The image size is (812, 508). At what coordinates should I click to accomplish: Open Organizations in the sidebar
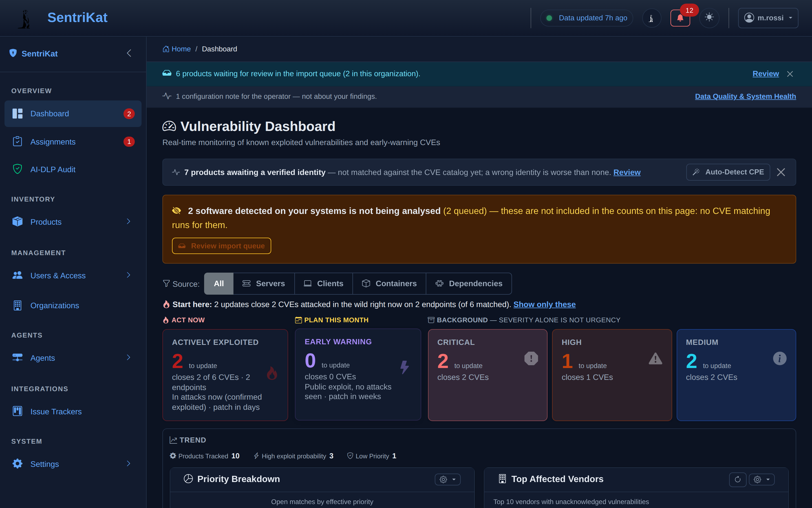coord(73,305)
